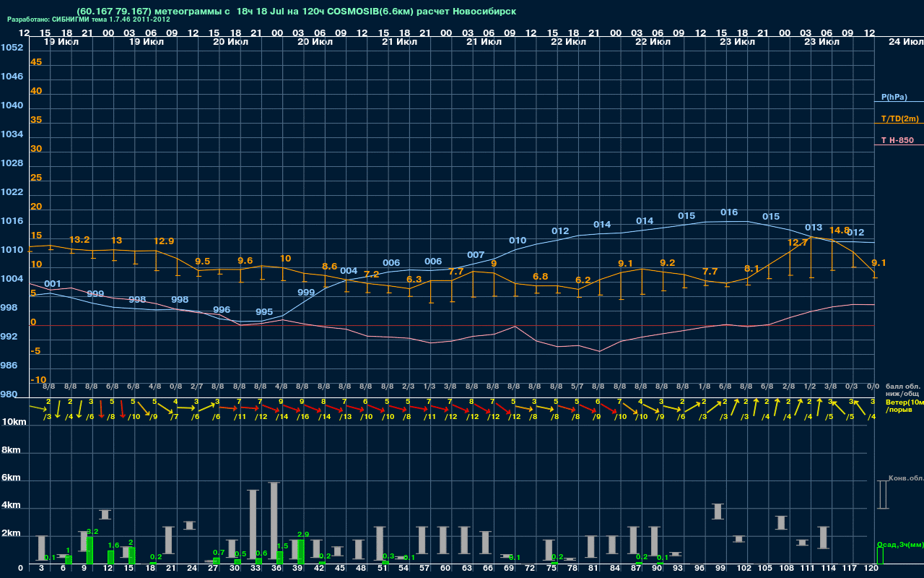Click the 996 pressure curve value

click(222, 310)
